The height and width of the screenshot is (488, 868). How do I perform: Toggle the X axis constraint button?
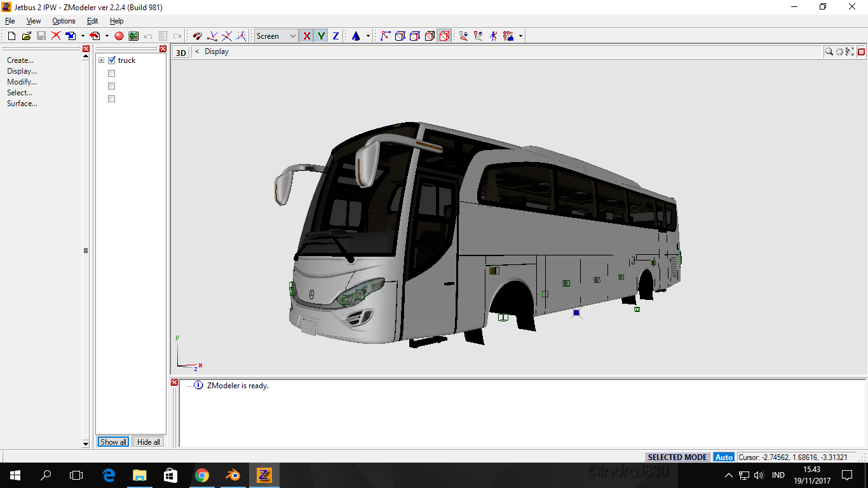[x=306, y=36]
